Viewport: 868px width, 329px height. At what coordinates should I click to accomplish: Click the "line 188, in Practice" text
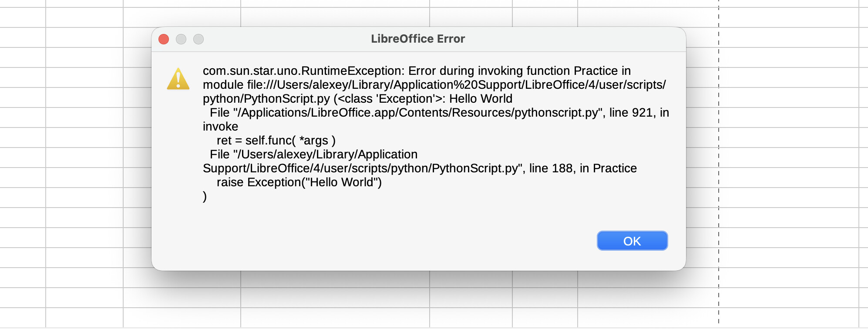point(583,168)
